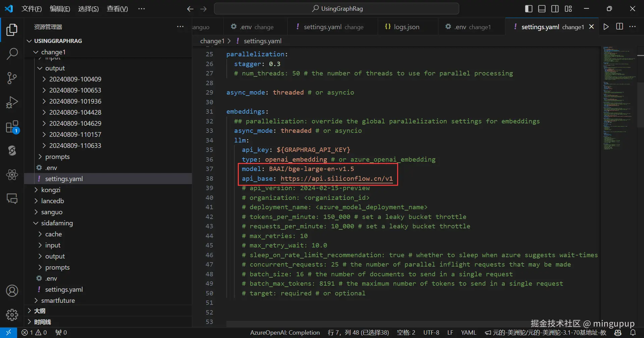The image size is (644, 338).
Task: Toggle the secondary sidebar
Action: click(555, 9)
